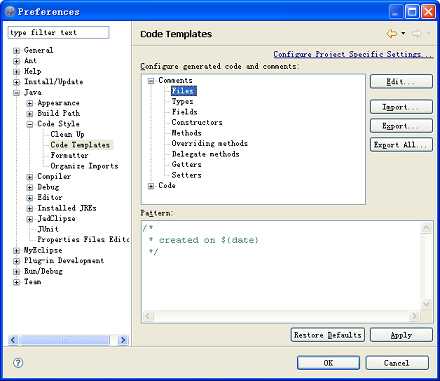Click left arrow of tree horizontal scrollbar
Viewport: 440px width, 381px height.
(13, 340)
